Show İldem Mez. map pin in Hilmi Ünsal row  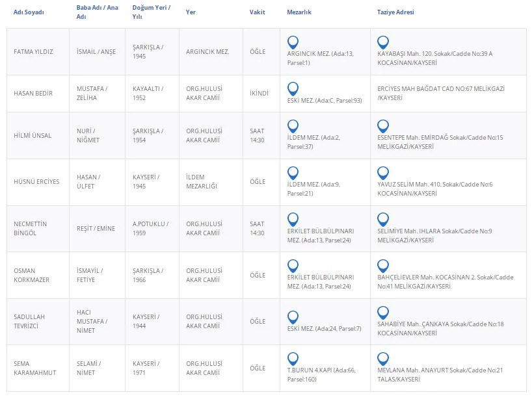(x=293, y=125)
